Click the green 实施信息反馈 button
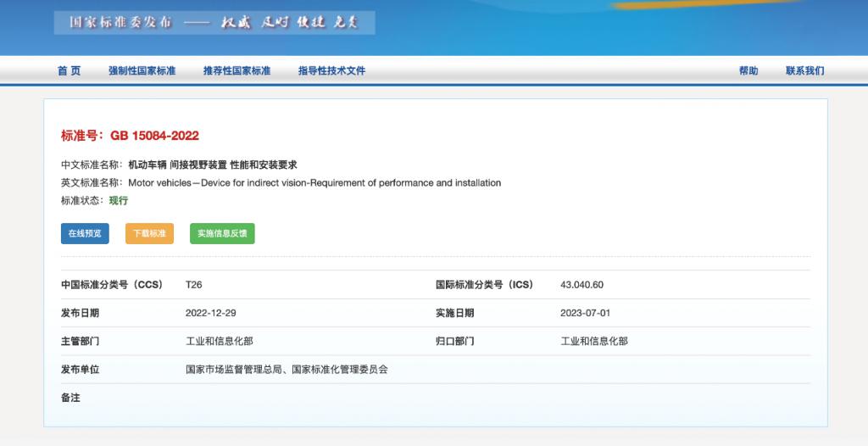 pyautogui.click(x=222, y=233)
